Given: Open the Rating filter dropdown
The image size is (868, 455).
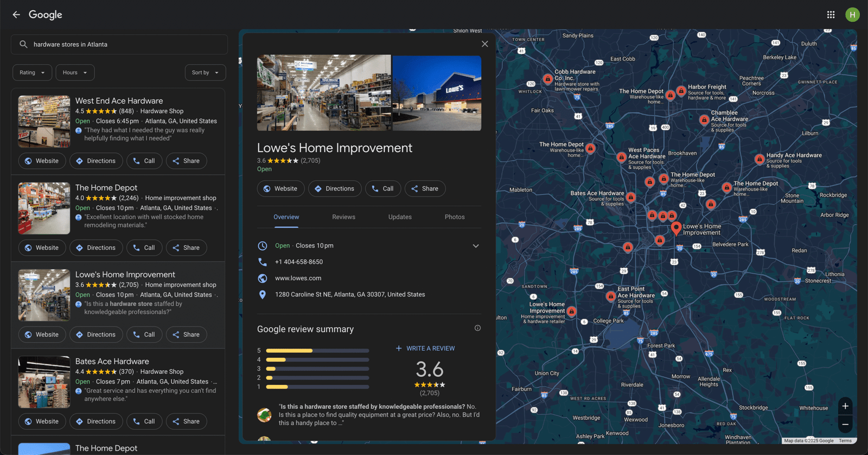Looking at the screenshot, I should click(33, 73).
